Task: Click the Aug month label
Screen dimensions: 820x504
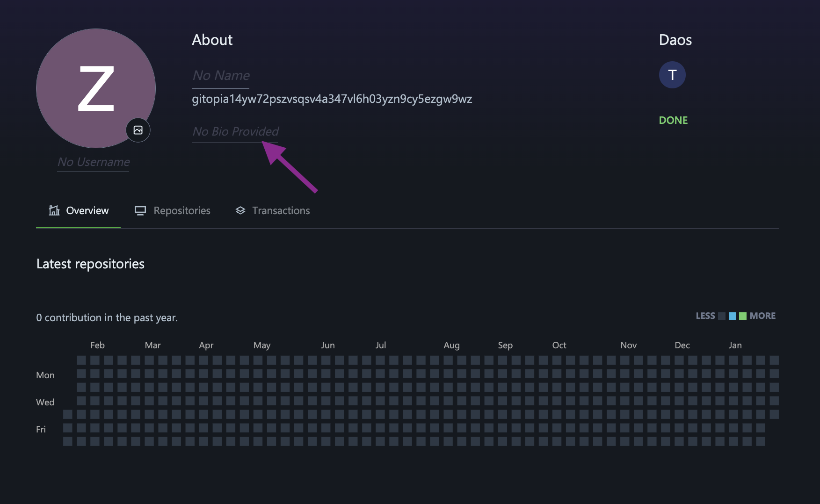Action: coord(451,345)
